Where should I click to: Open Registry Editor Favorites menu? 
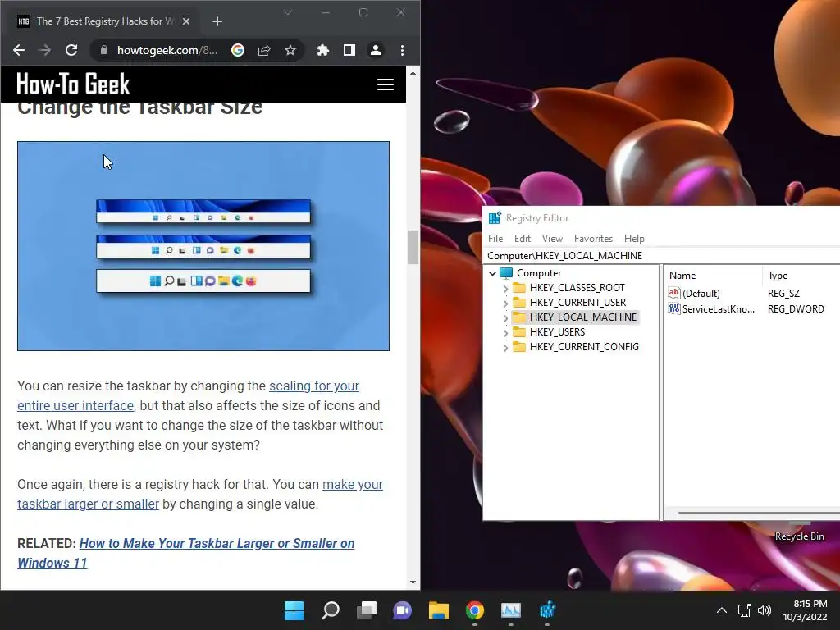[x=593, y=239]
